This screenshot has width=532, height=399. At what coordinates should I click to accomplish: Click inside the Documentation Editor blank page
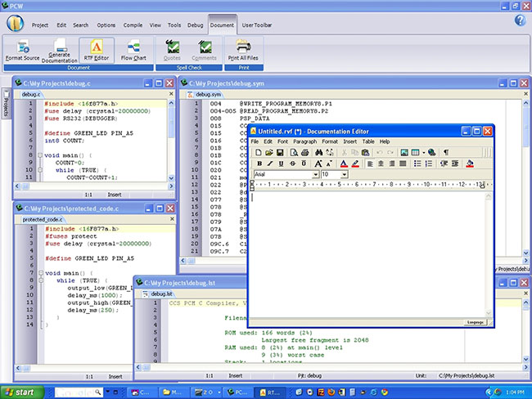367,254
